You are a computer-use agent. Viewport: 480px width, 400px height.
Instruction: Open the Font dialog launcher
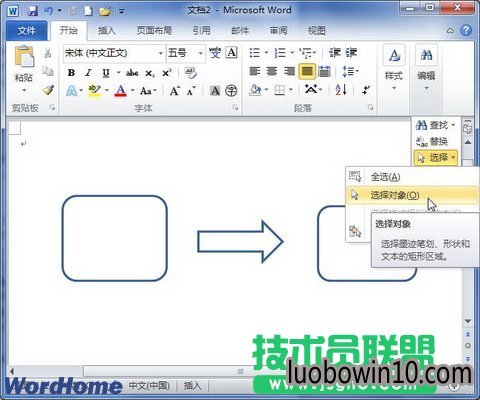click(x=235, y=107)
